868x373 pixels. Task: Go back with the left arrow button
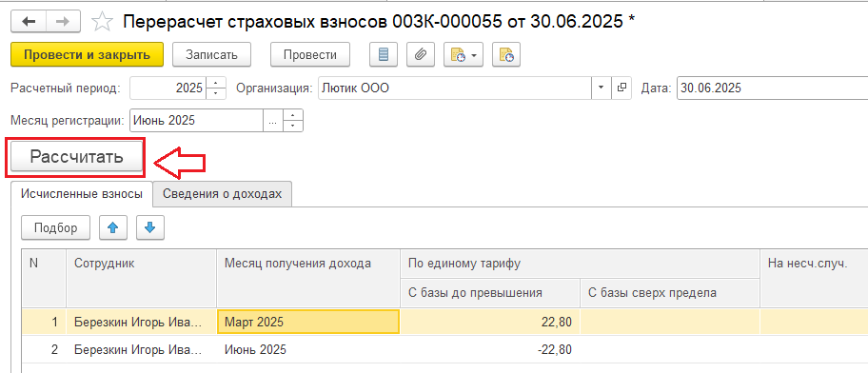click(x=29, y=22)
